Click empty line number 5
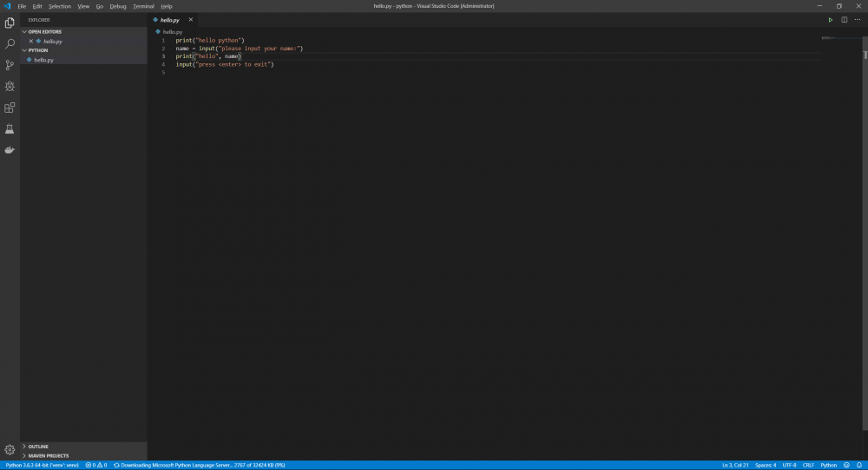This screenshot has height=470, width=868. click(163, 73)
